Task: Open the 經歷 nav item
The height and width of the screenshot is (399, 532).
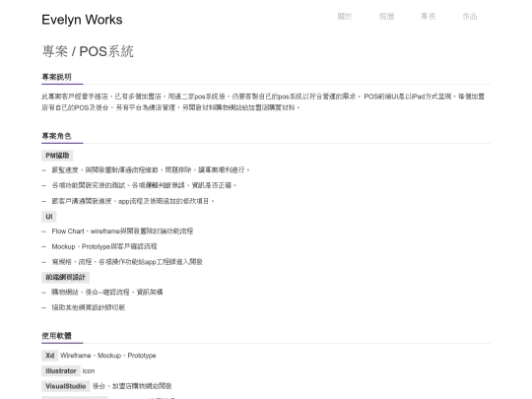Action: point(386,17)
